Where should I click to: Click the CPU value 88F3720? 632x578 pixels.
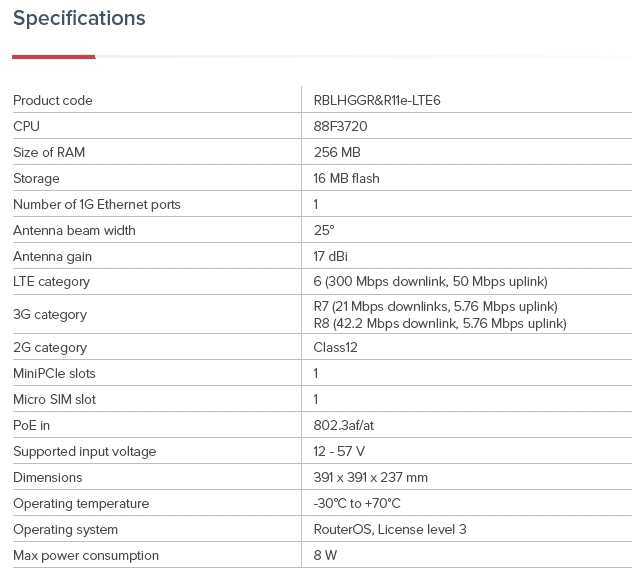(341, 126)
